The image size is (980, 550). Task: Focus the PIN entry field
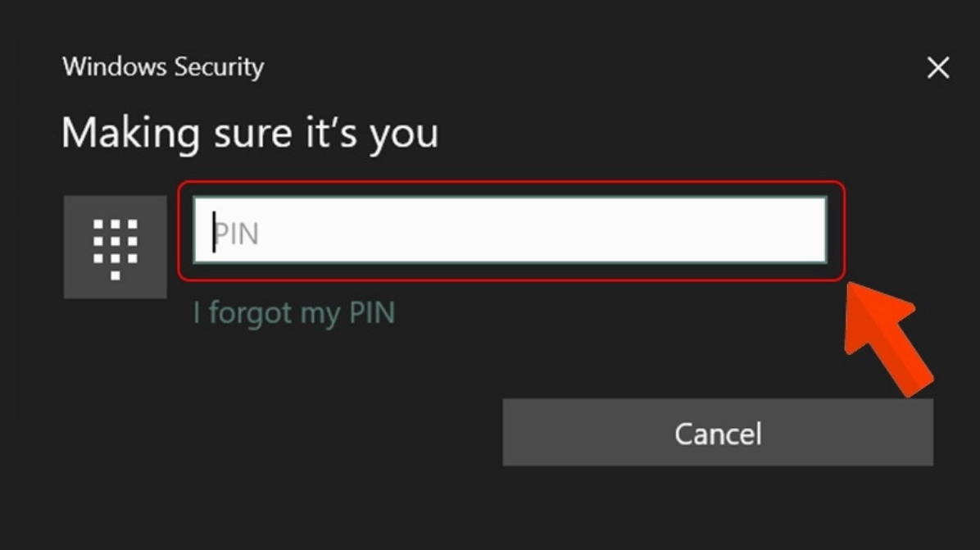click(510, 230)
